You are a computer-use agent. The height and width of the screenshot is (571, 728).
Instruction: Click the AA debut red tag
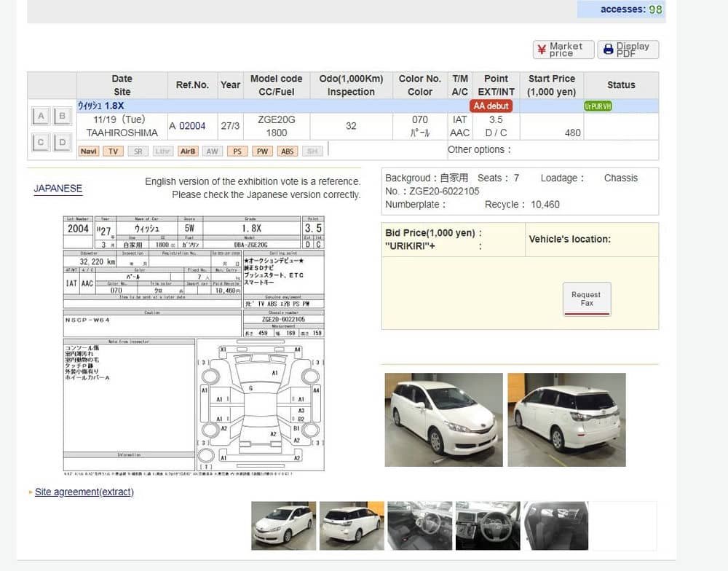coord(491,106)
